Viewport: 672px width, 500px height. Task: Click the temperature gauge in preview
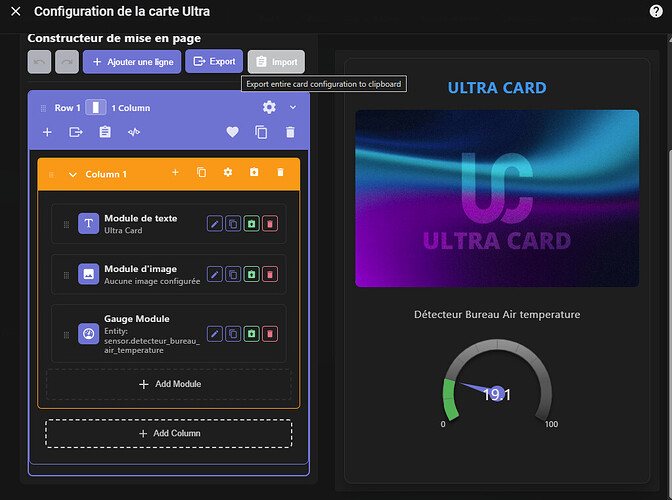point(497,383)
